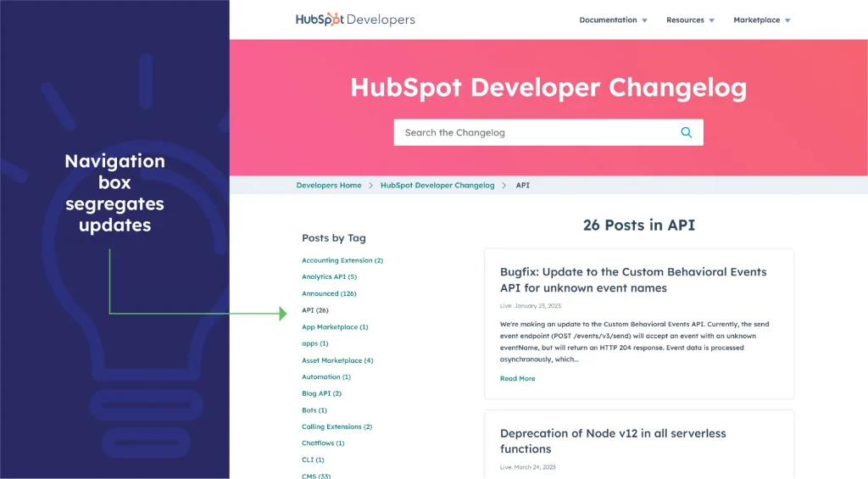Click the HubSpot Developer Changelog title
The width and height of the screenshot is (868, 479).
548,87
